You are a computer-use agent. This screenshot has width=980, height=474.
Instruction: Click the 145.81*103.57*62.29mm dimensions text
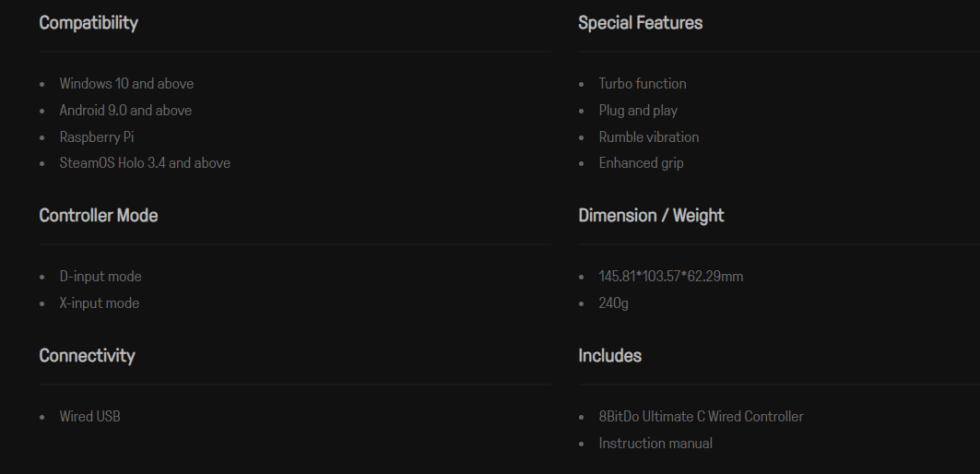pos(670,277)
